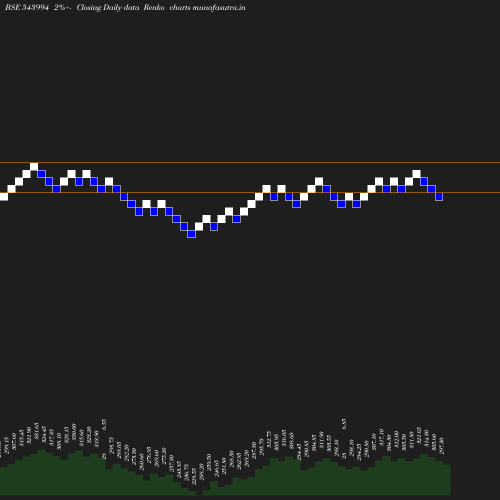This screenshot has height=500, width=500.
Task: Click 'charts munafasutra.in' header text
Action: tap(207, 7)
